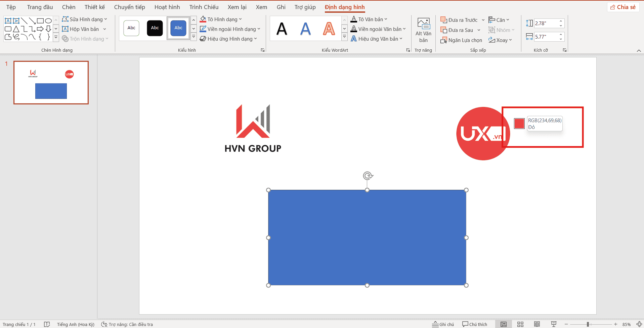
Task: Open the Chèn menu tab
Action: click(69, 7)
